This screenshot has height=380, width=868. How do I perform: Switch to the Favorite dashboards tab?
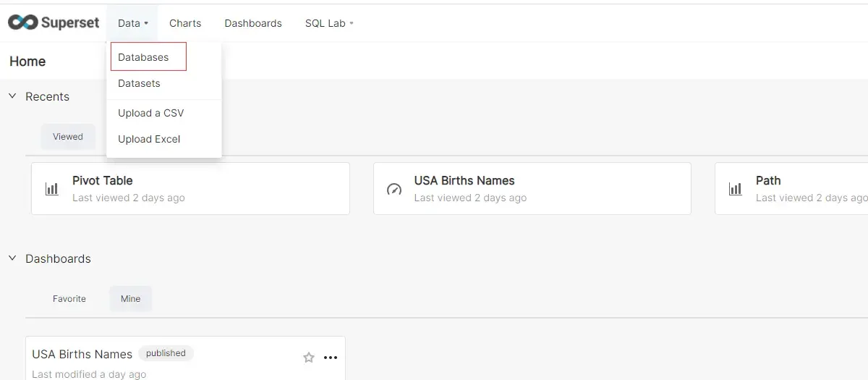pyautogui.click(x=69, y=299)
